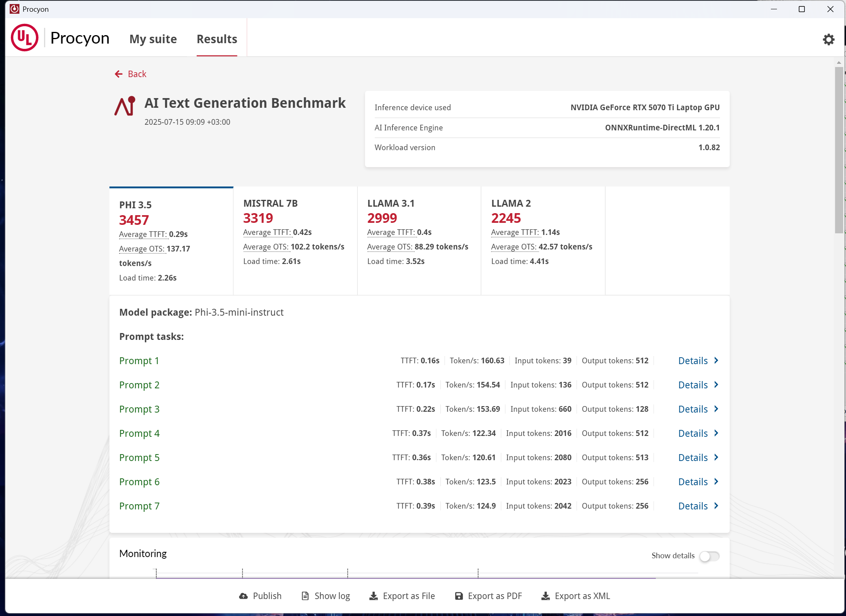Click the second monitoring timeline marker
Image resolution: width=846 pixels, height=616 pixels.
[x=242, y=573]
